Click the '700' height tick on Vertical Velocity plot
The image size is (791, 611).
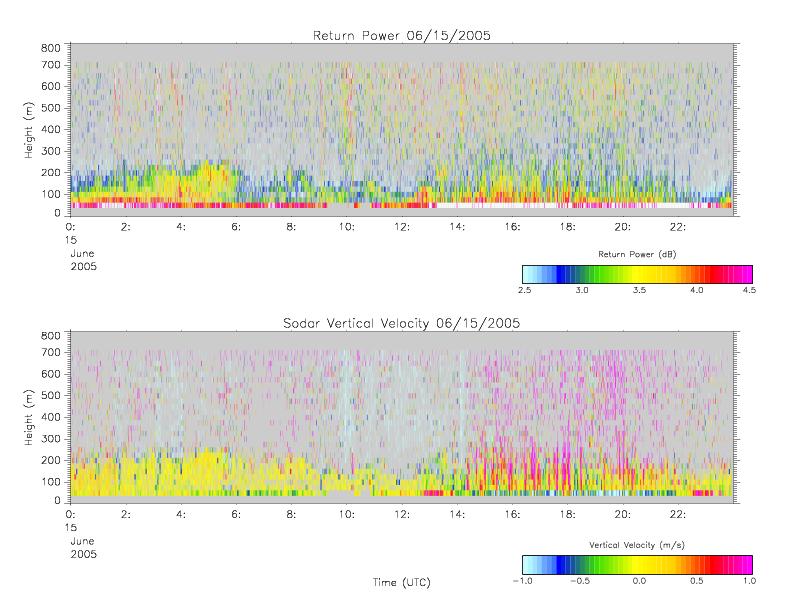[x=50, y=352]
